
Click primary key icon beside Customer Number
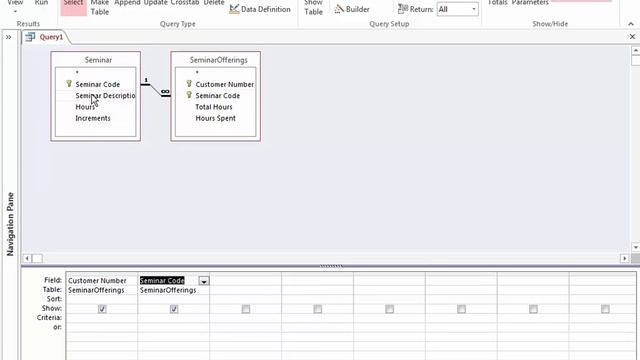click(189, 84)
